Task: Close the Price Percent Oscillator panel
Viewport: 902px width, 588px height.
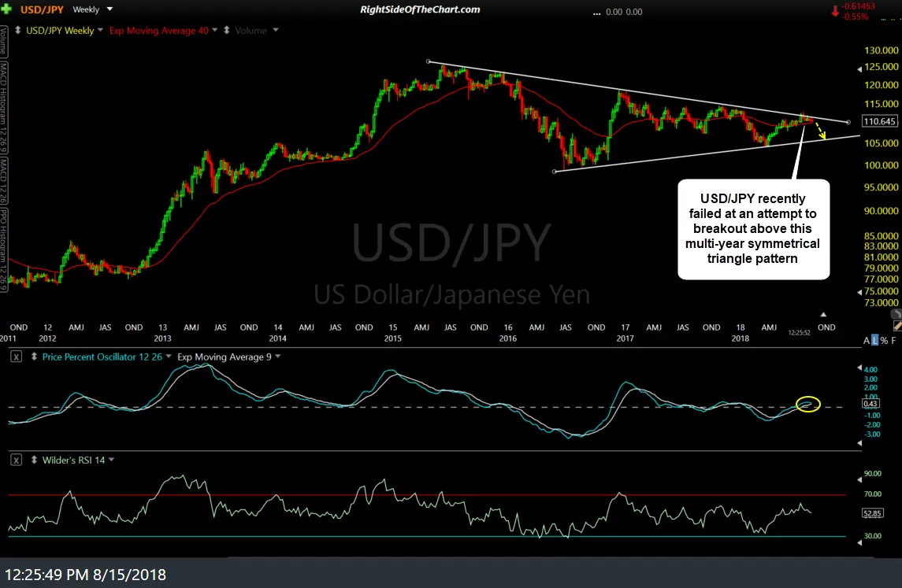Action: (16, 357)
